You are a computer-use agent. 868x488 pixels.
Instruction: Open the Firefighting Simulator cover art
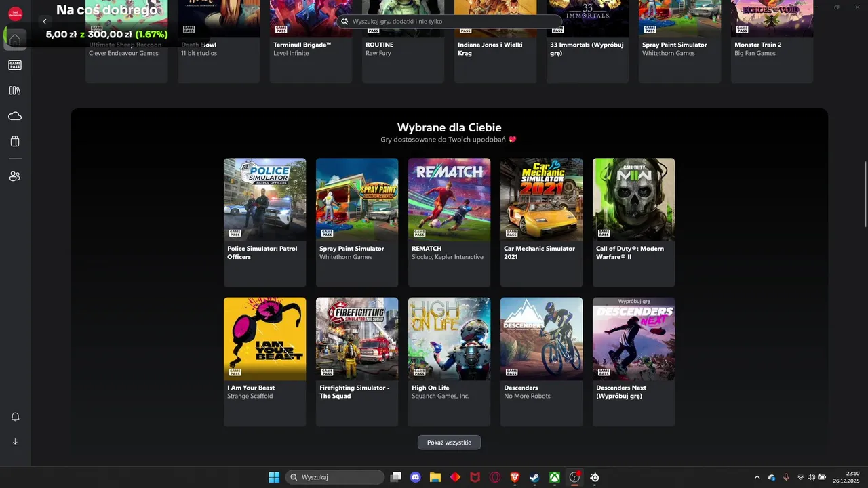pyautogui.click(x=357, y=338)
